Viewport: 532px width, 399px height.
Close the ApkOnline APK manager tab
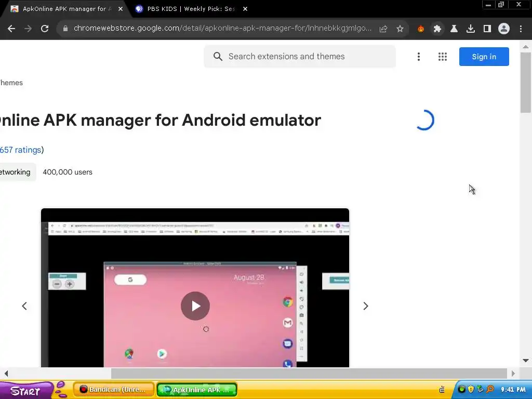click(x=121, y=9)
